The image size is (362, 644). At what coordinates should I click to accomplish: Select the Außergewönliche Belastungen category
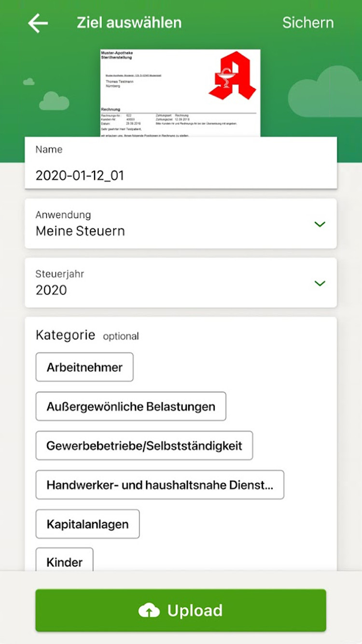[x=131, y=406]
